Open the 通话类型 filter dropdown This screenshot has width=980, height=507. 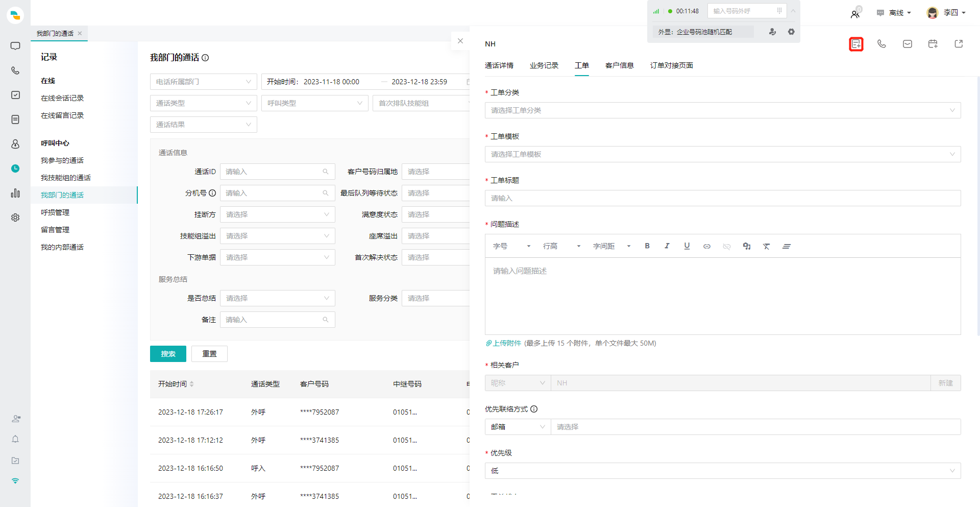(x=204, y=103)
